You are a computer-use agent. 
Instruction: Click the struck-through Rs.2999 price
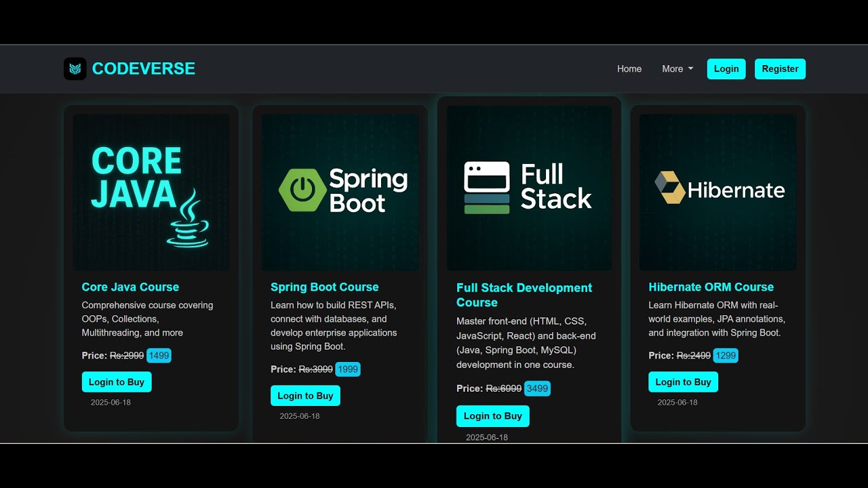pos(127,355)
